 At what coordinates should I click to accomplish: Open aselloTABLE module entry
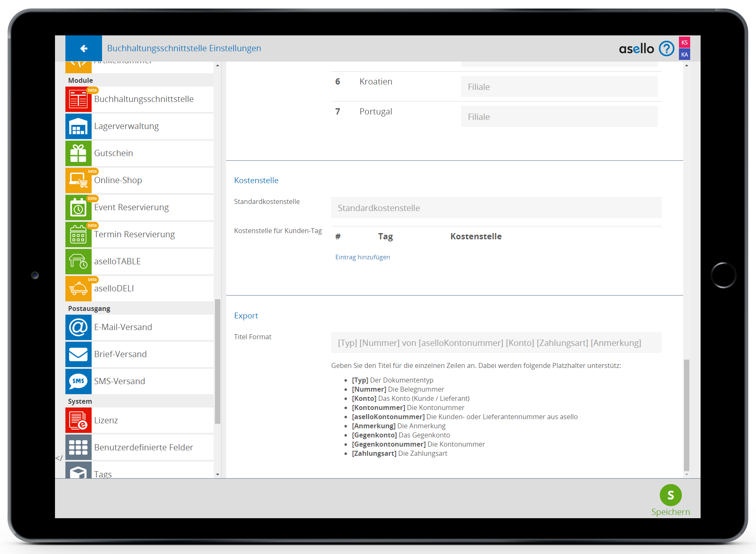(x=117, y=261)
